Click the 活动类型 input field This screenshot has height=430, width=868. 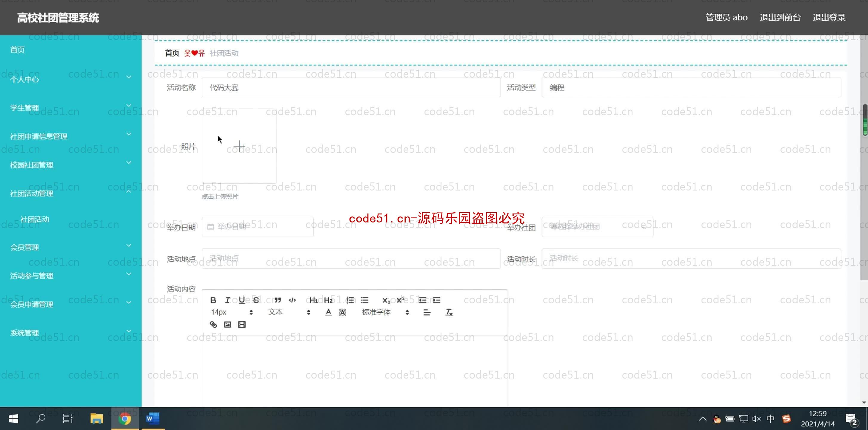[691, 87]
